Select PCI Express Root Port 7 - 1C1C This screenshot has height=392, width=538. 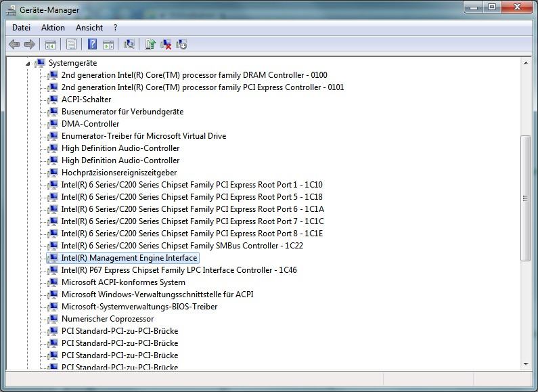pos(192,221)
